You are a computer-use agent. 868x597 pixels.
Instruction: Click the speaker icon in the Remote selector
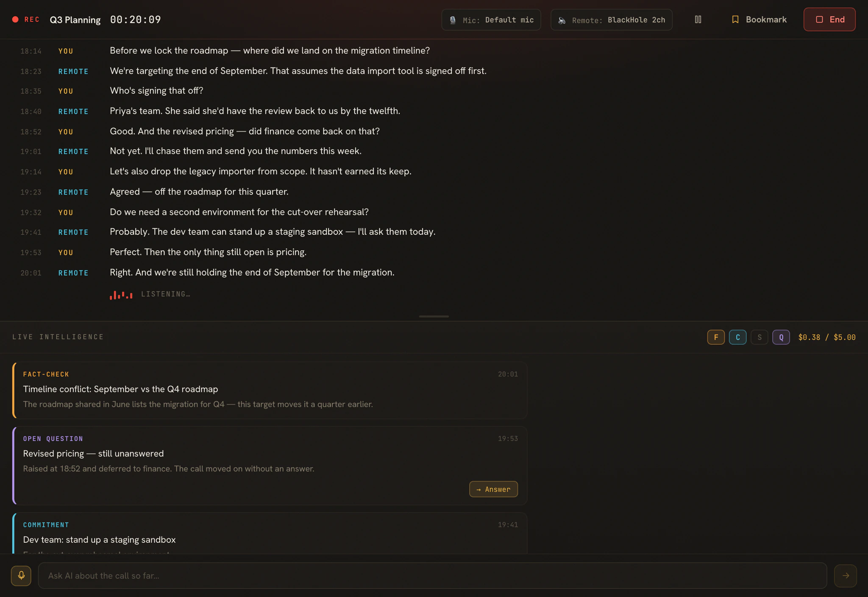(562, 20)
